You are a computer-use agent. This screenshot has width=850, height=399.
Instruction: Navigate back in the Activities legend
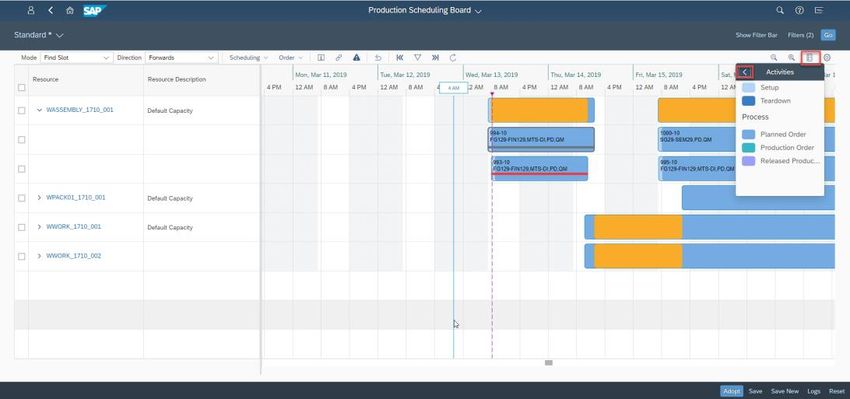(x=745, y=72)
